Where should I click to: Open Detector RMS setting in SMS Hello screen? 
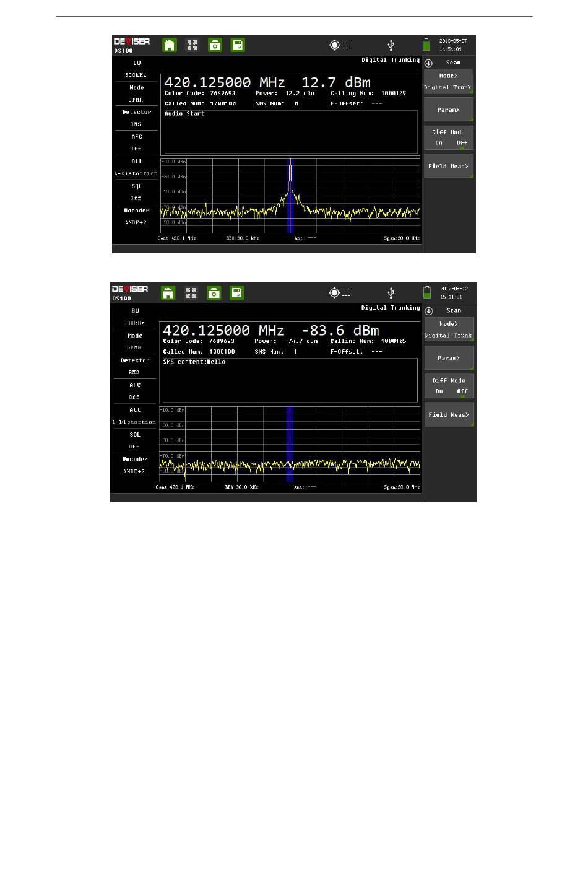pyautogui.click(x=134, y=366)
